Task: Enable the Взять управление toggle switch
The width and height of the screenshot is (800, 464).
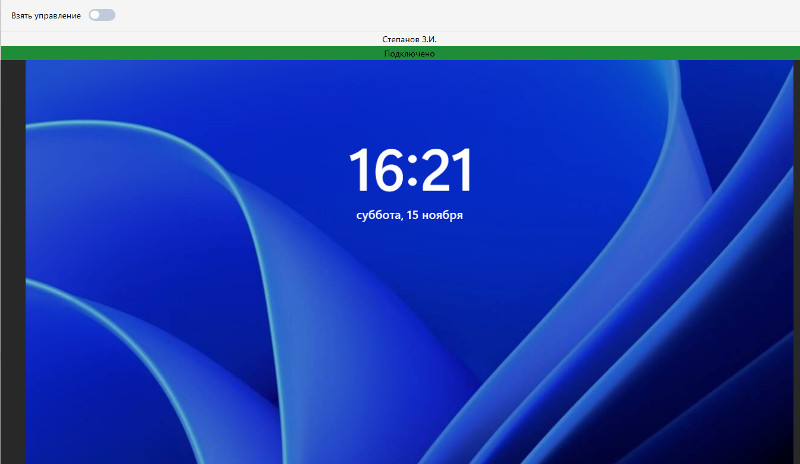Action: click(x=102, y=15)
